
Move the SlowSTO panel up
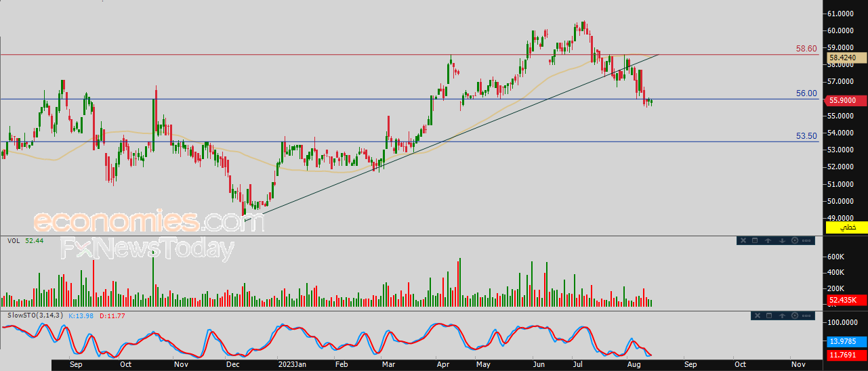781,316
